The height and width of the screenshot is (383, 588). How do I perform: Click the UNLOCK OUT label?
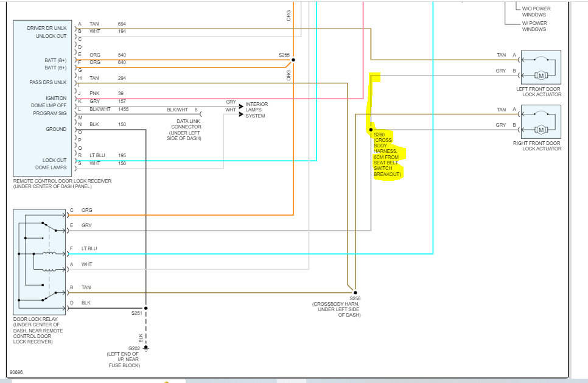pyautogui.click(x=51, y=36)
